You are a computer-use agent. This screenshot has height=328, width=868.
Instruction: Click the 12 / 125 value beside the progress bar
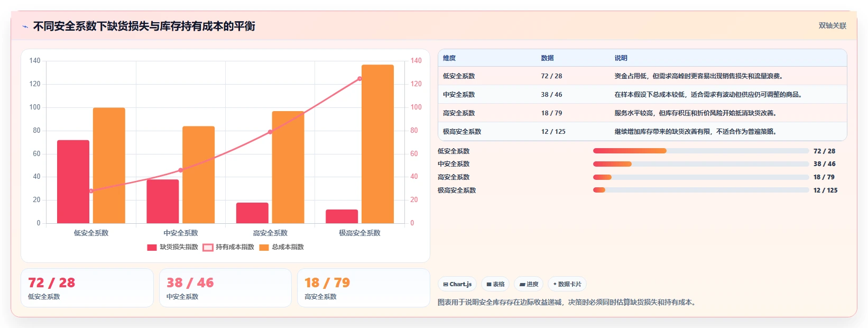825,190
